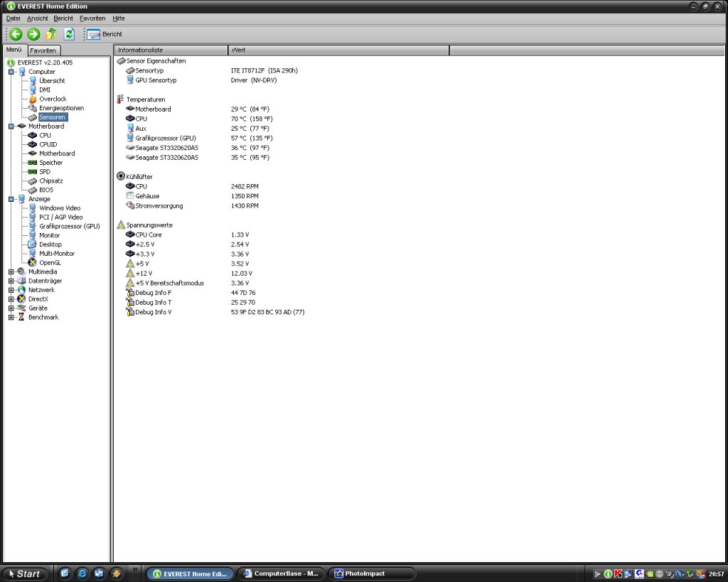This screenshot has width=728, height=582.
Task: Select the Temperaturen thermometer icon
Action: point(121,99)
